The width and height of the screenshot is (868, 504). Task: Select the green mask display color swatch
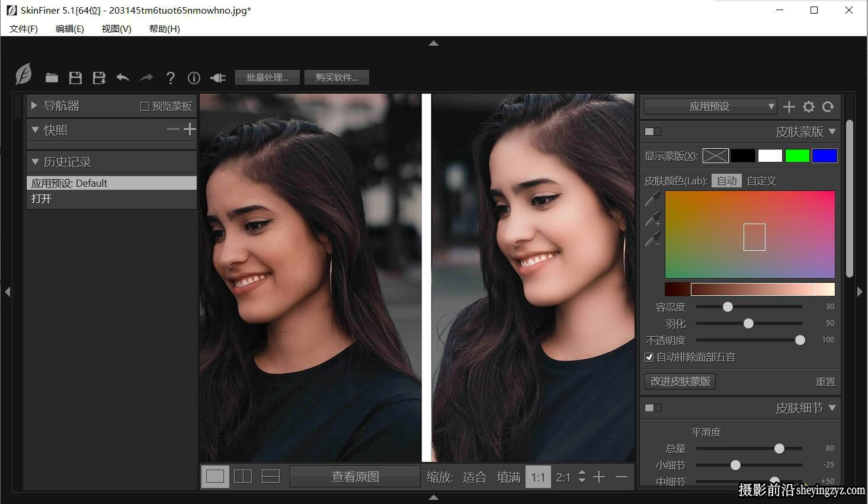pyautogui.click(x=797, y=156)
